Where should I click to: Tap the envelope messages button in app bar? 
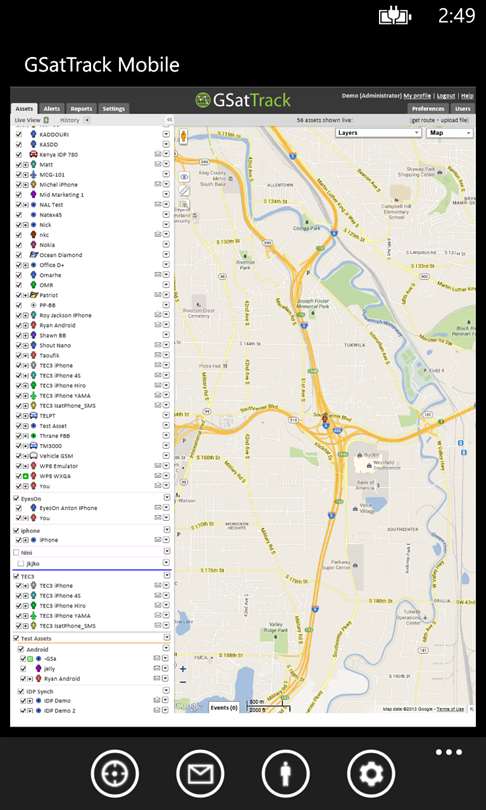[200, 774]
